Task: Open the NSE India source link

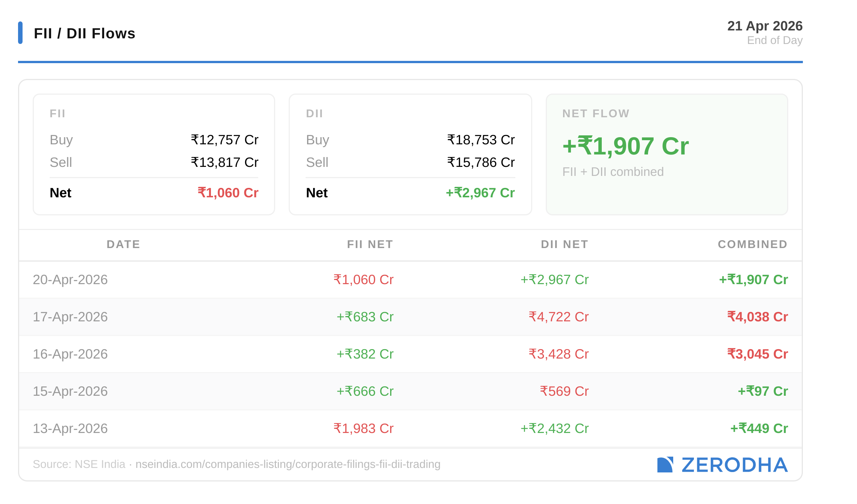Action: click(x=288, y=464)
